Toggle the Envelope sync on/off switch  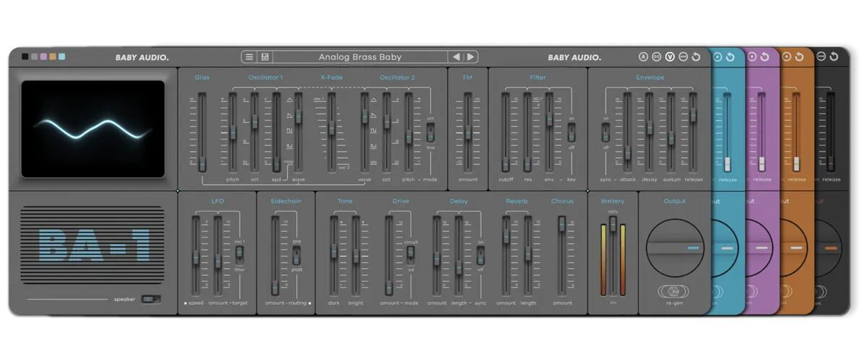tap(605, 132)
